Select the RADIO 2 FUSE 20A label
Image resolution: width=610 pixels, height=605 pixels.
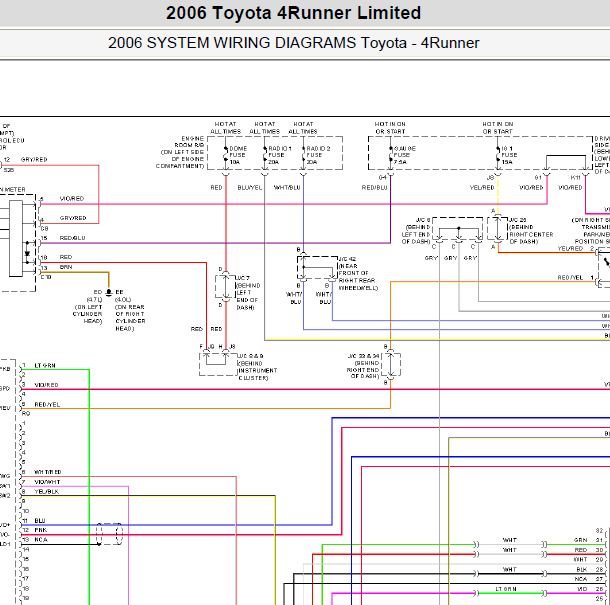tap(318, 155)
